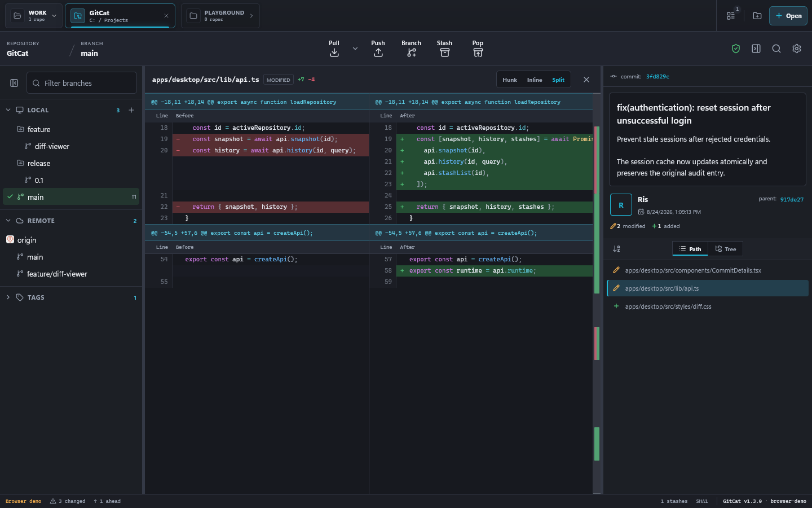The image size is (812, 508).
Task: Open the added diff.css file
Action: tap(708, 306)
